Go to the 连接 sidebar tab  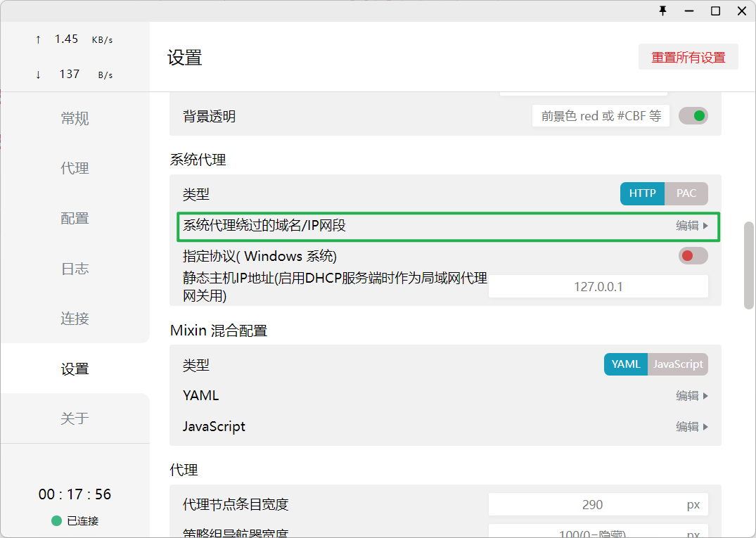point(75,319)
